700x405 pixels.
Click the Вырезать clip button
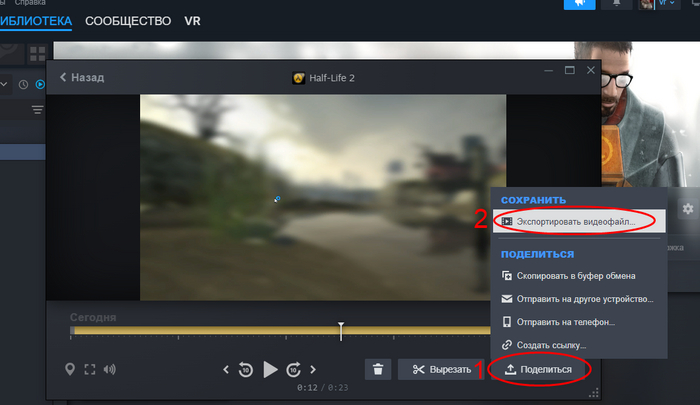tap(441, 369)
